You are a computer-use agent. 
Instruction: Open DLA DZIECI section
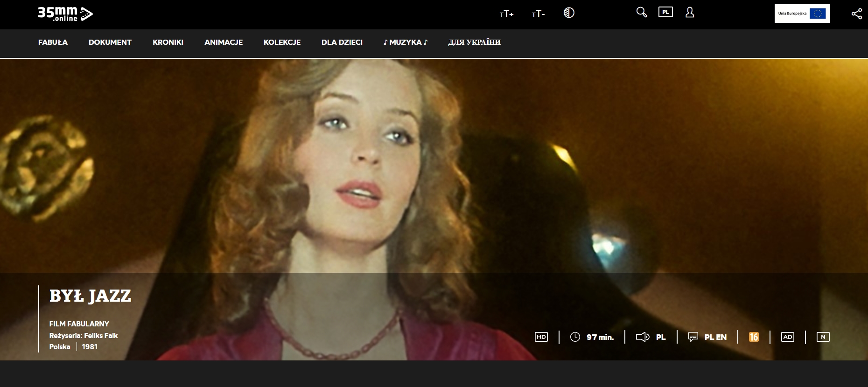pyautogui.click(x=342, y=42)
